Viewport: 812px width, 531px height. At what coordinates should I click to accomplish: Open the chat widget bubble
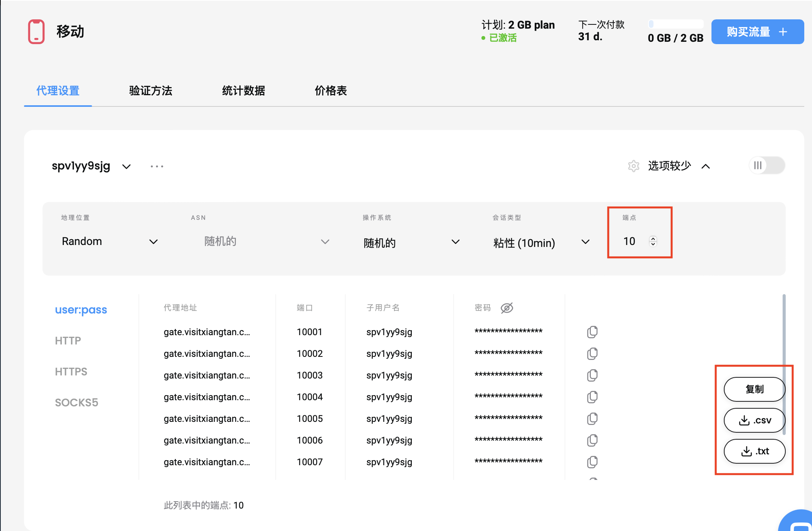(798, 522)
